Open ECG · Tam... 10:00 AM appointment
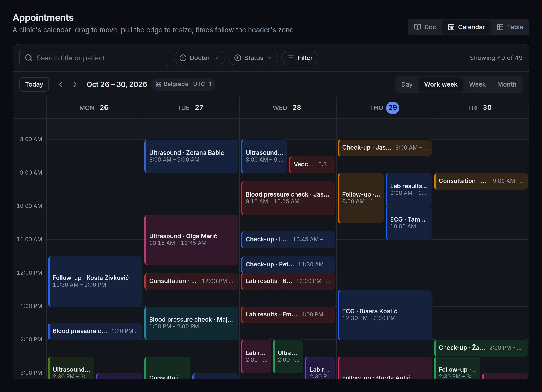Screen dimensions: 542x392 (x=408, y=223)
